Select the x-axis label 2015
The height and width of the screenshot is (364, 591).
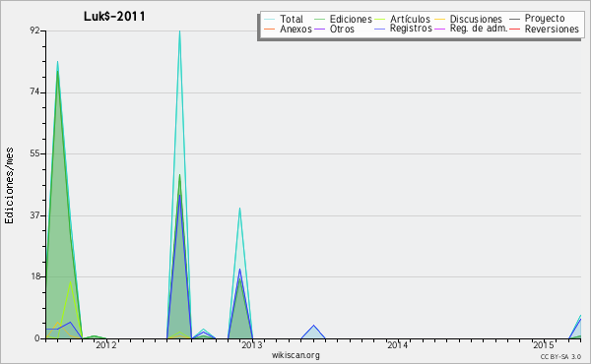543,345
